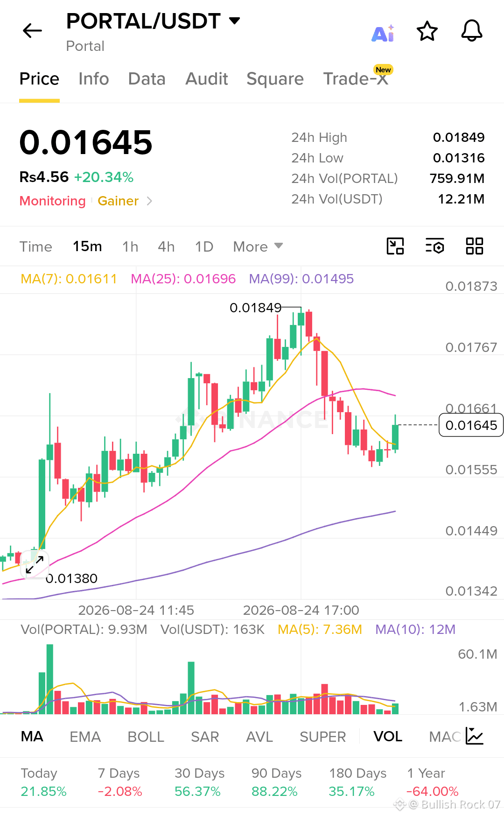504x816 pixels.
Task: Tap the Vol(USDT) 163K label
Action: [212, 629]
